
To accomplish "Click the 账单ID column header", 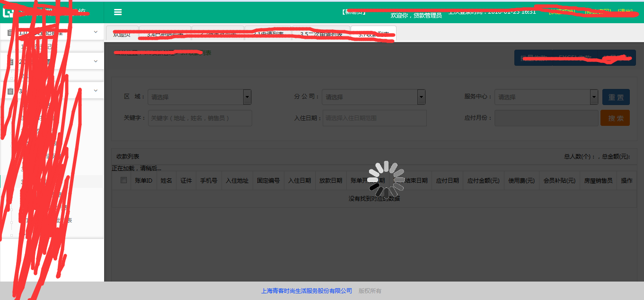I will click(143, 181).
